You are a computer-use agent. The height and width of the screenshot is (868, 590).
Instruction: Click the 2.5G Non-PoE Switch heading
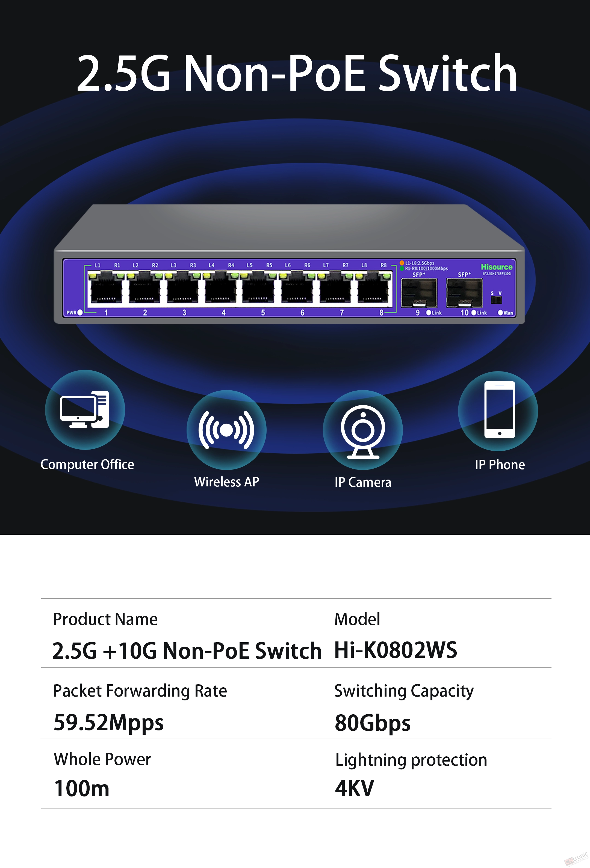tap(297, 73)
